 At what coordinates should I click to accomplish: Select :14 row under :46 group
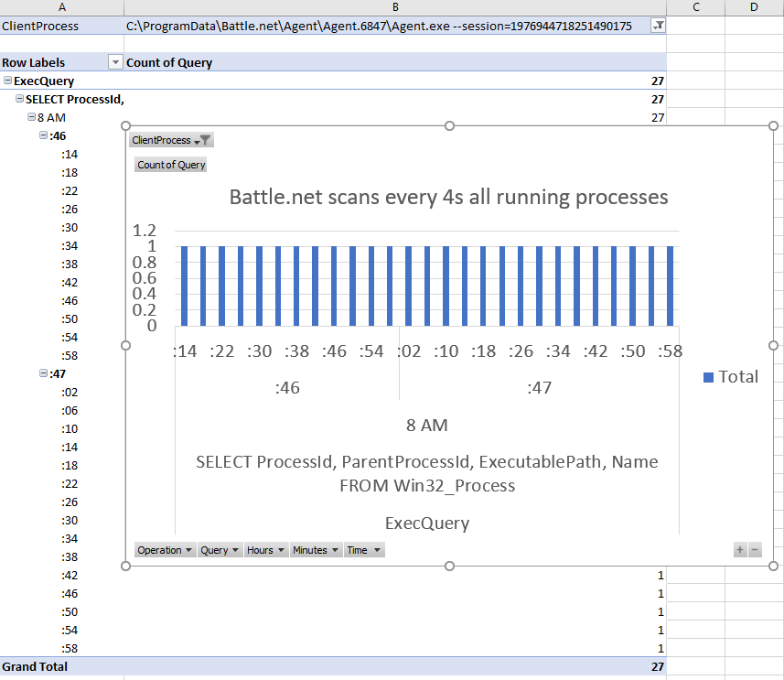[70, 154]
